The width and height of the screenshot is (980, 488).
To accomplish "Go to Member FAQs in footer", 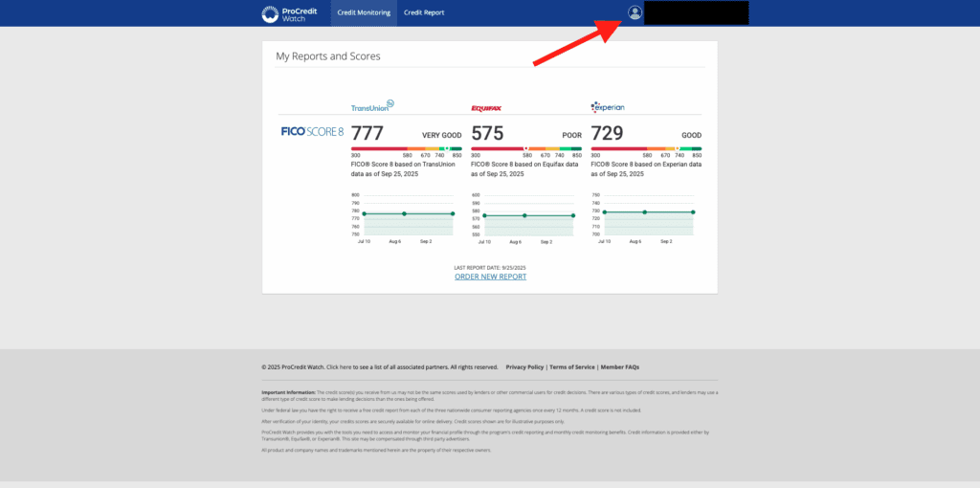I will click(619, 366).
